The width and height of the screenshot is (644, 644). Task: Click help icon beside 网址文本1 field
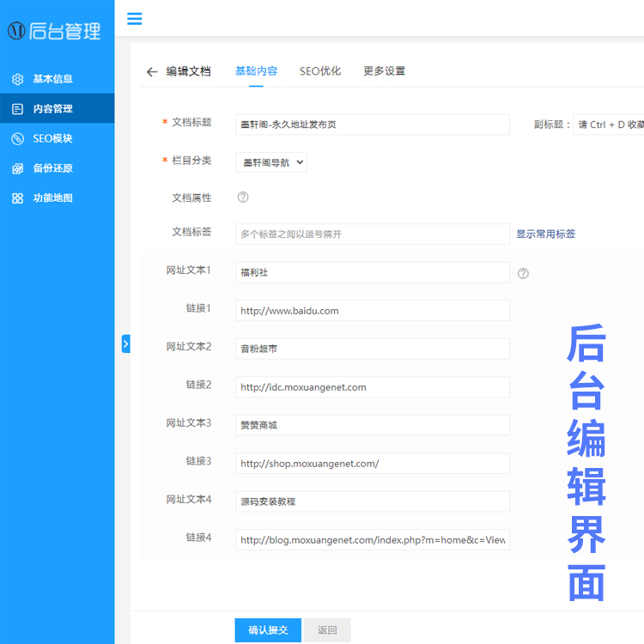tap(523, 274)
